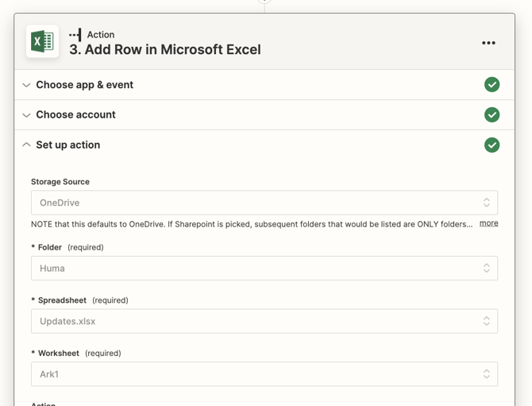The height and width of the screenshot is (406, 532).
Task: Click green checkmark beside Choose app & event
Action: (x=492, y=84)
